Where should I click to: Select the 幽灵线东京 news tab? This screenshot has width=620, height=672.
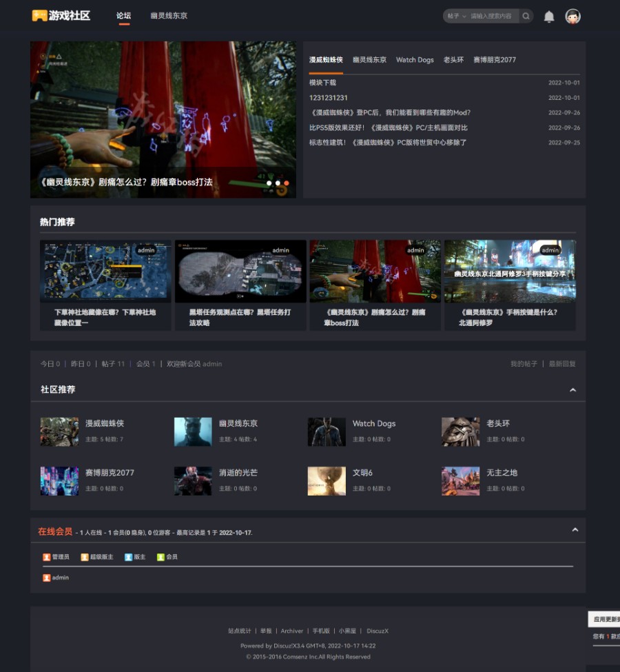[369, 60]
